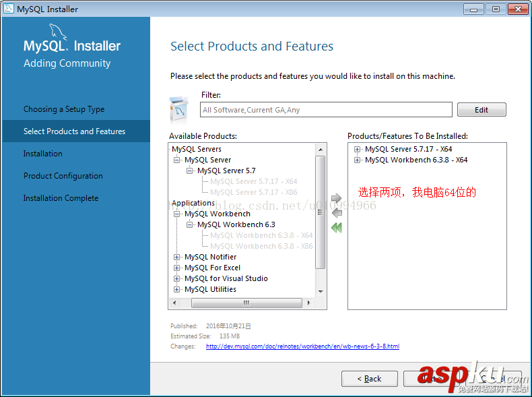532x397 pixels.
Task: Expand the MySQL Utilities node
Action: (x=176, y=290)
